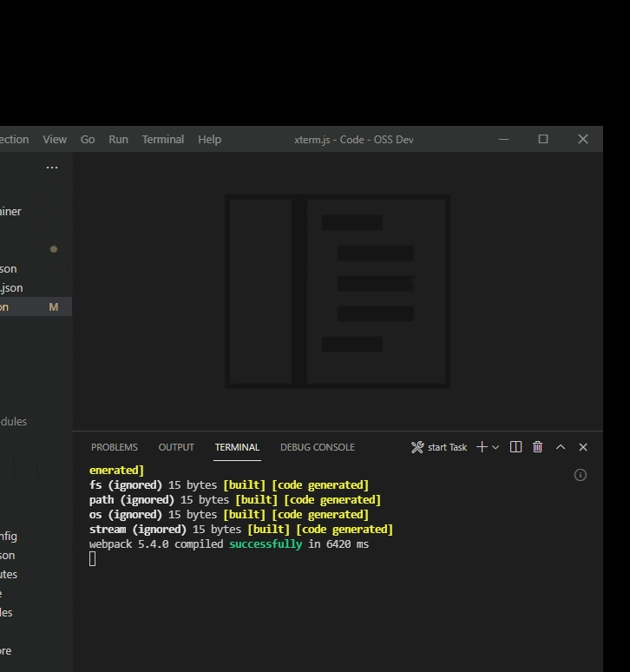The image size is (630, 672).
Task: Open the View menu
Action: (x=55, y=140)
